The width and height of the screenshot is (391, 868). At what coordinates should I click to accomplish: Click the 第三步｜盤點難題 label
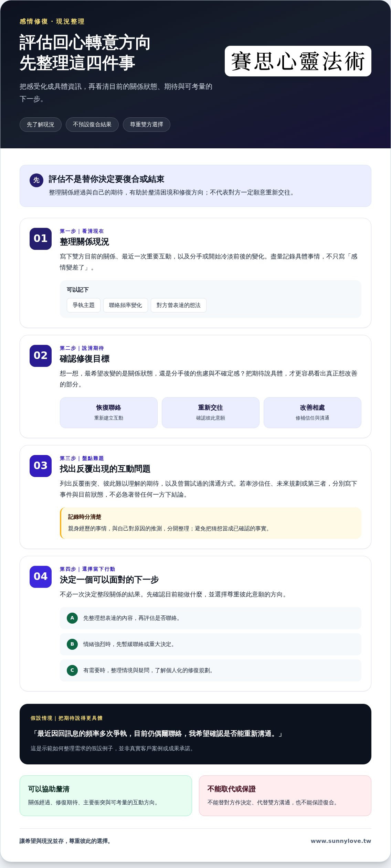82,458
